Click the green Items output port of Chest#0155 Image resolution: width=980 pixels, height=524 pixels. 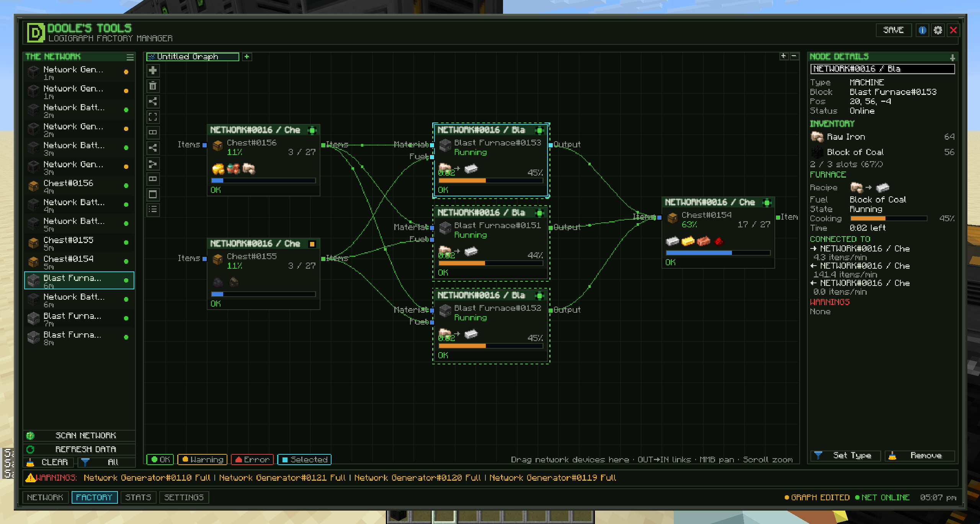[323, 259]
